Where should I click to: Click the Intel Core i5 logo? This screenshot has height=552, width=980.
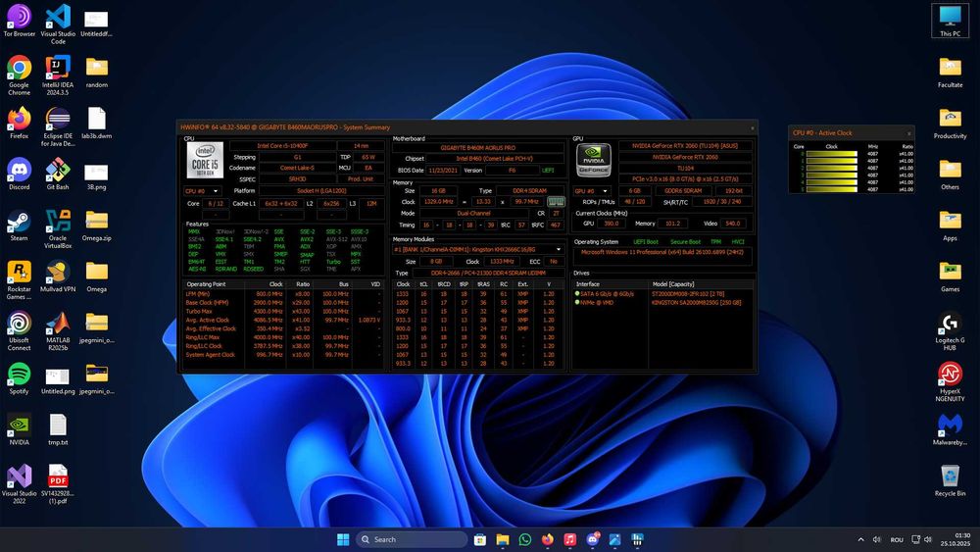204,160
